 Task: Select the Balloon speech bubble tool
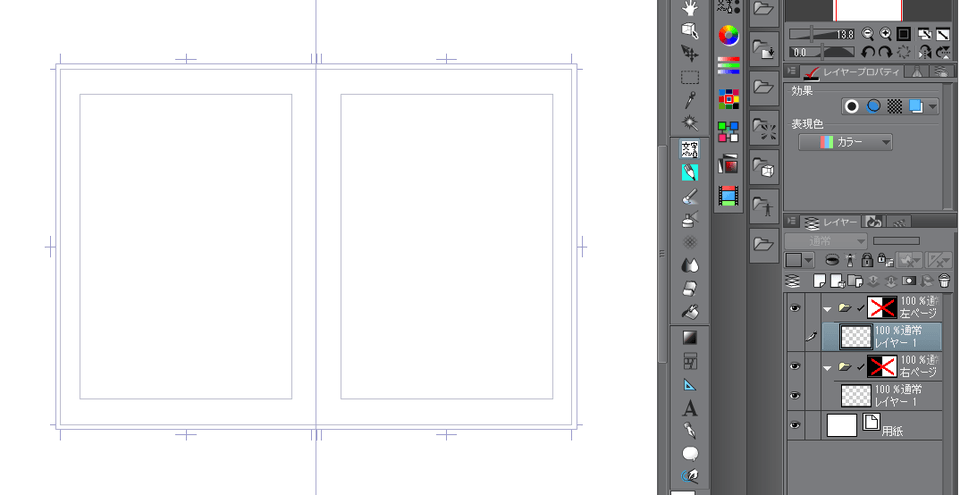point(690,454)
